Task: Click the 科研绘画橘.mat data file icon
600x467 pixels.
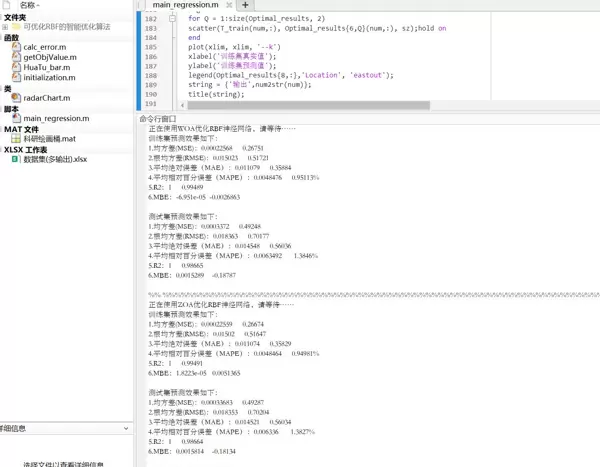Action: 16,139
